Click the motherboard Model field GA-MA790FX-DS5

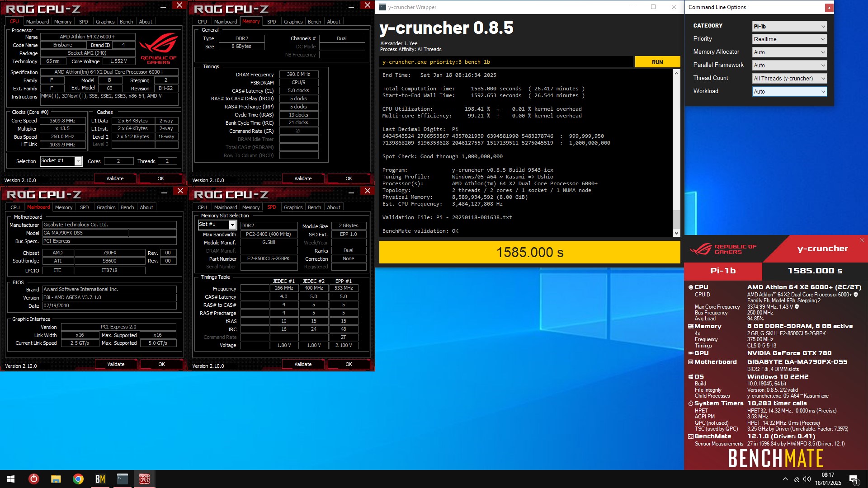[85, 233]
